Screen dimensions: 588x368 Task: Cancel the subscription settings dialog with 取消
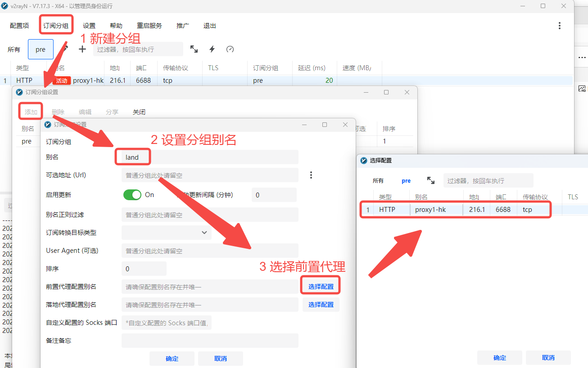[221, 359]
